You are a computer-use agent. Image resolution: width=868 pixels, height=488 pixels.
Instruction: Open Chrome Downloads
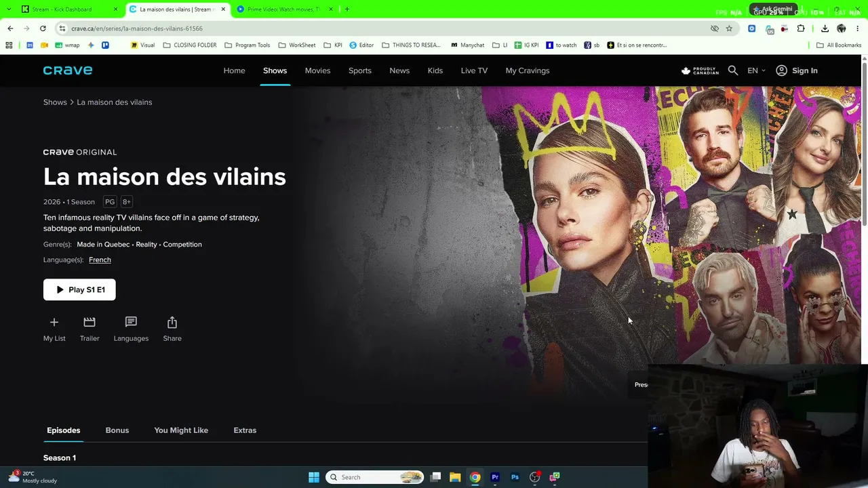825,28
